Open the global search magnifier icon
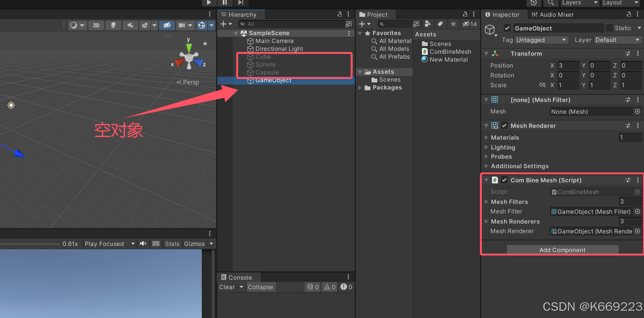This screenshot has height=318, width=644. click(x=551, y=3)
